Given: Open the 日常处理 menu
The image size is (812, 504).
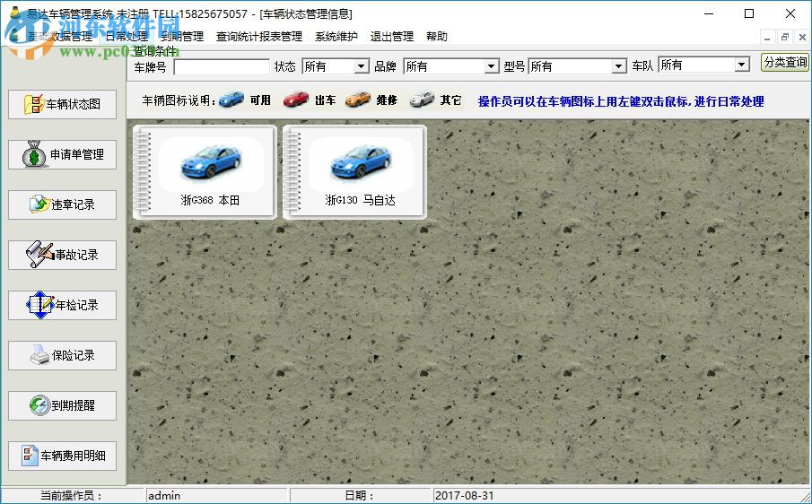Looking at the screenshot, I should (127, 36).
